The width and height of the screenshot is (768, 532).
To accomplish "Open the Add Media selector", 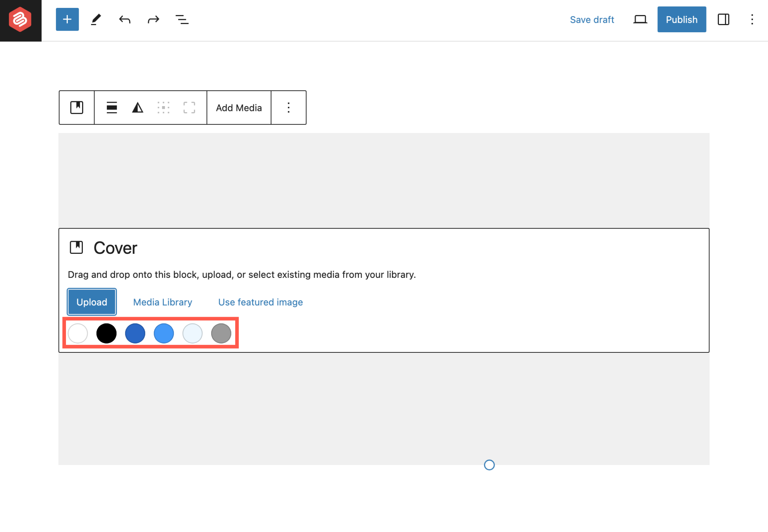I will pos(238,108).
